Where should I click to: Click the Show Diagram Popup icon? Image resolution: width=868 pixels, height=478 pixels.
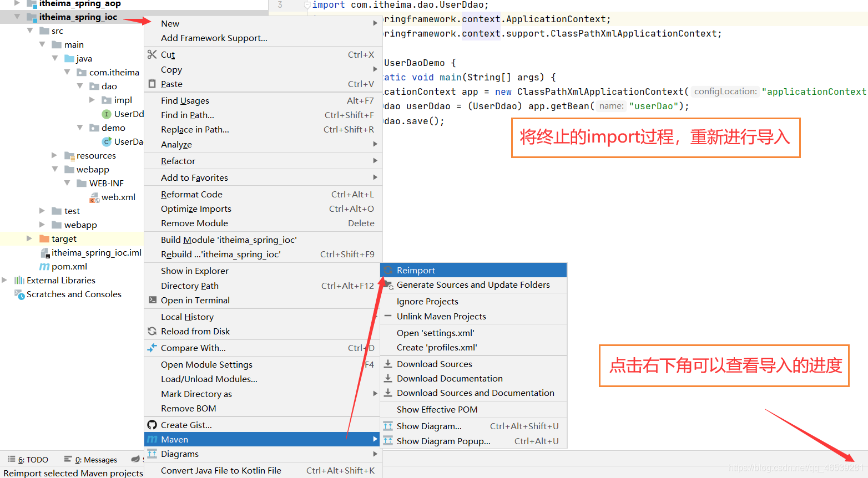click(388, 441)
